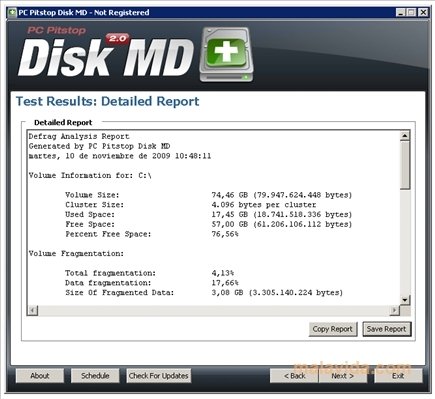Minimize the Disk MD window
The height and width of the screenshot is (399, 435).
coord(401,13)
